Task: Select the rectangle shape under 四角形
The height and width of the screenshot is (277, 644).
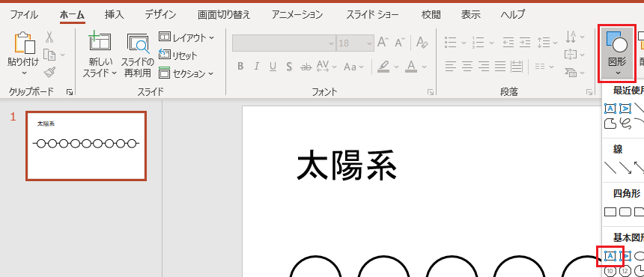Action: tap(610, 212)
